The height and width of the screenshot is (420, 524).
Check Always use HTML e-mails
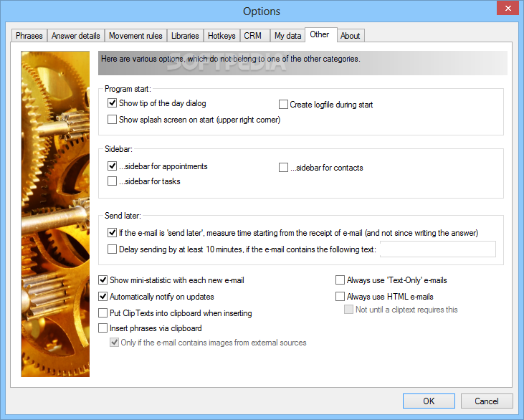[340, 297]
